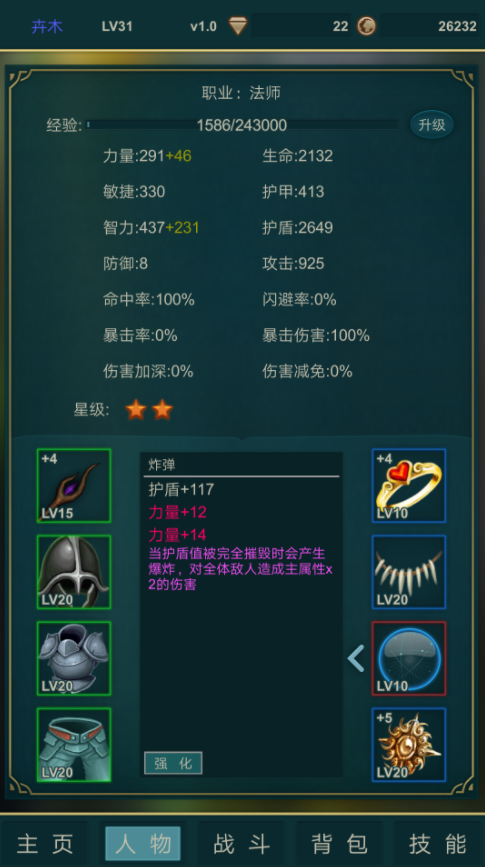Select the LV15 staff weapon slot
Screen dimensions: 485x867
point(74,485)
